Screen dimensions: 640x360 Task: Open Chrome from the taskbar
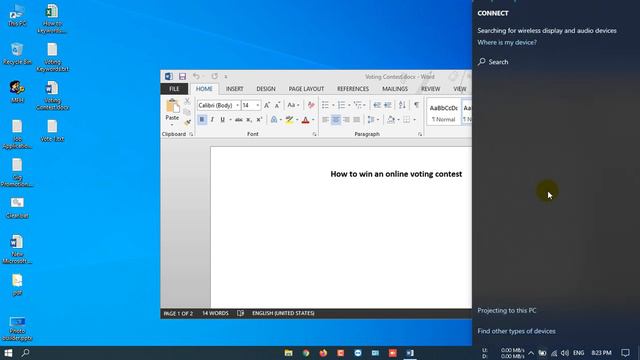(x=306, y=353)
